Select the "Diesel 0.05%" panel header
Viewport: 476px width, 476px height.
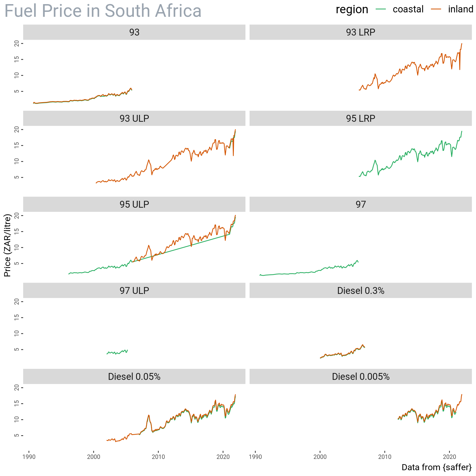click(134, 377)
